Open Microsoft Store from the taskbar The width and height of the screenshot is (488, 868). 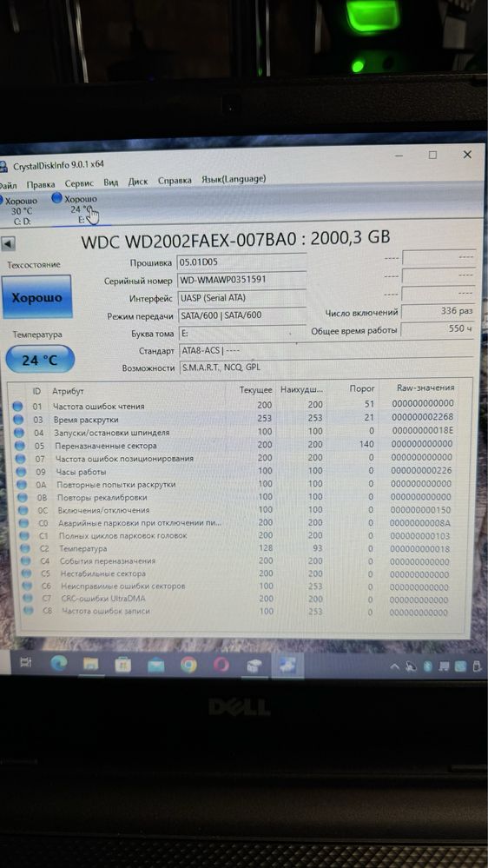point(122,665)
